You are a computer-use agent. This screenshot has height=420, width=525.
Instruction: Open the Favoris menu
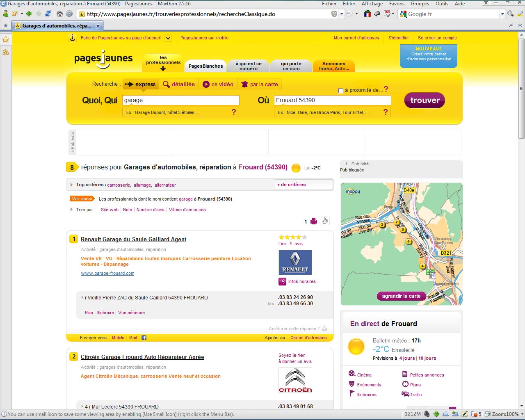click(x=397, y=4)
